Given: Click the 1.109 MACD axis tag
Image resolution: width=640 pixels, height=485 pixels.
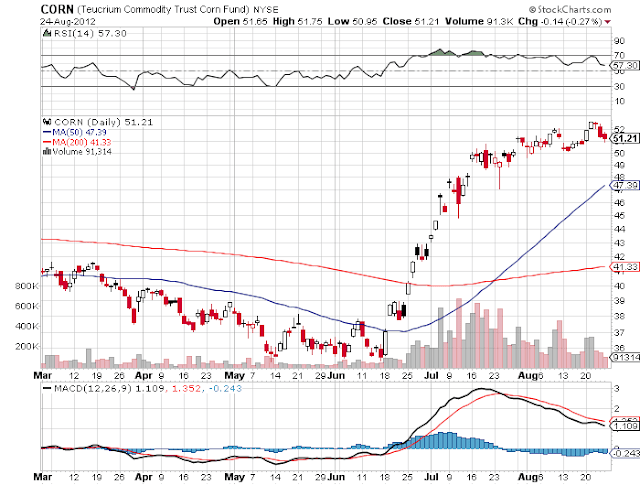Looking at the screenshot, I should click(624, 426).
